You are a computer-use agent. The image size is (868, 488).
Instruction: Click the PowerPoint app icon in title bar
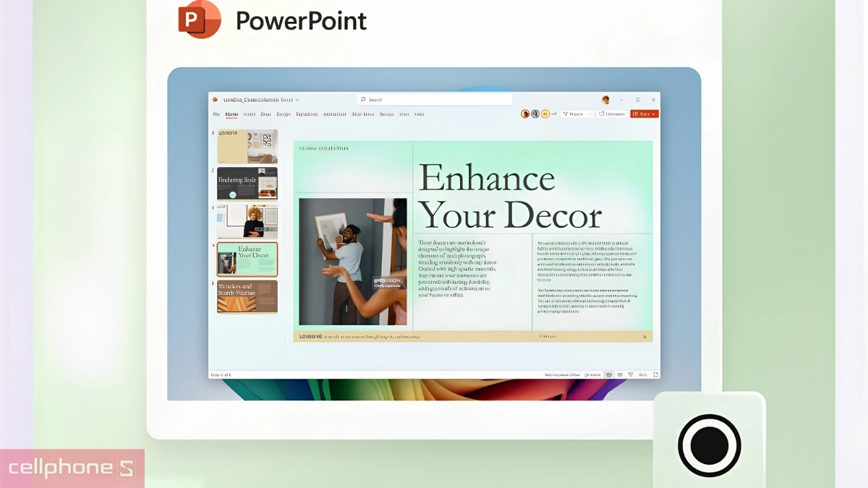[215, 100]
